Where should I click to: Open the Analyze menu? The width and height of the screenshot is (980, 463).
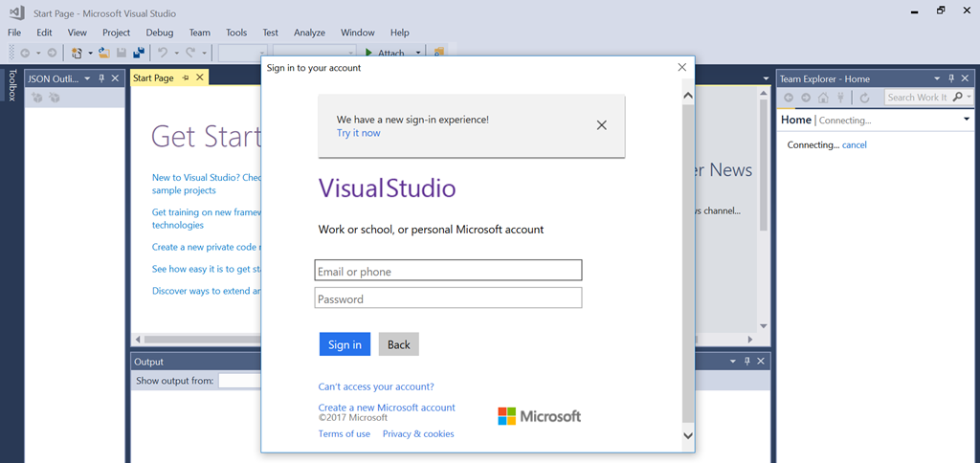tap(309, 33)
